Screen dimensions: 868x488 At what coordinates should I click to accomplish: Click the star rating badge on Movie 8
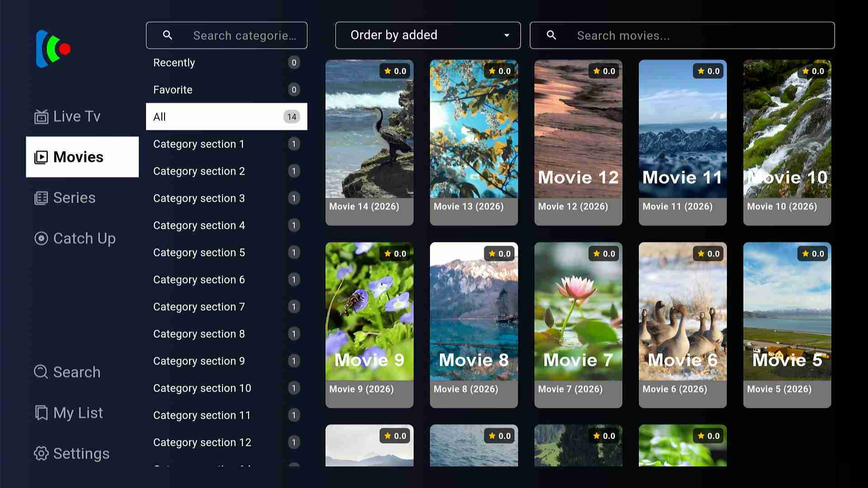click(x=500, y=253)
